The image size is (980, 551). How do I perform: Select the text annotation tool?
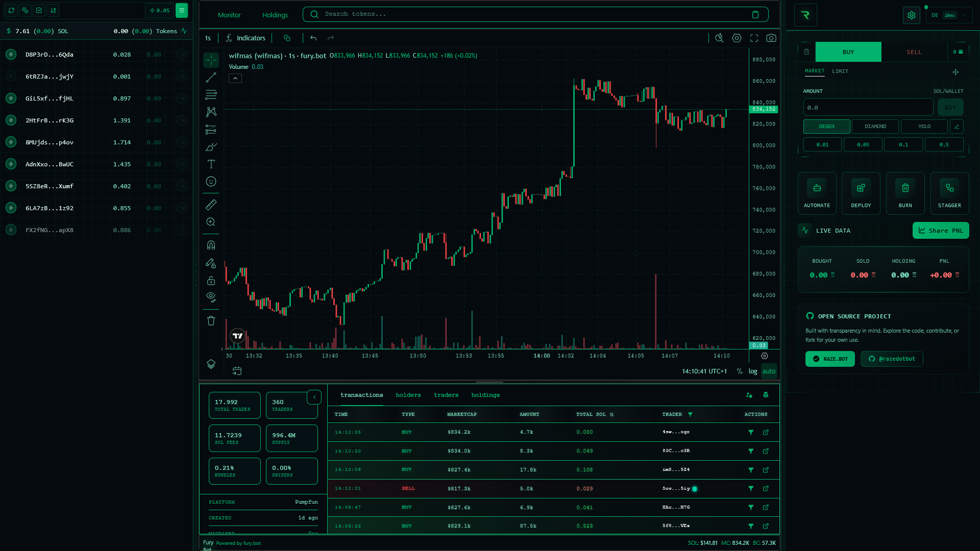click(x=211, y=164)
